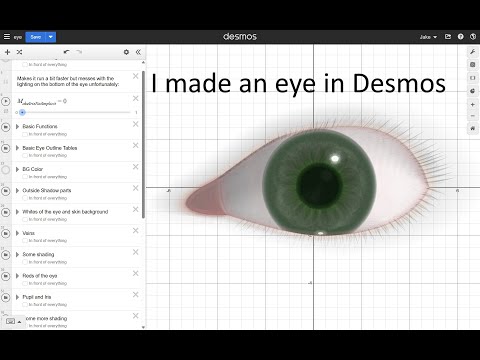
Task: Check 'In front of everything' under Pupil and Iris
Action: [x=25, y=305]
